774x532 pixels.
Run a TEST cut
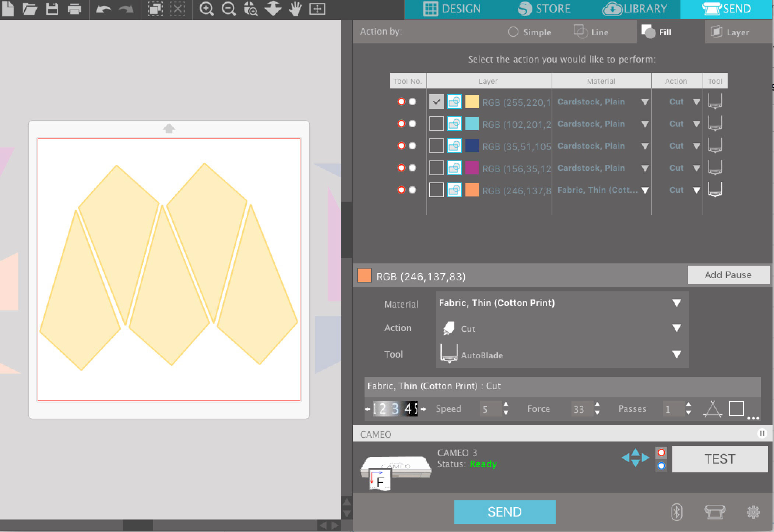click(720, 459)
